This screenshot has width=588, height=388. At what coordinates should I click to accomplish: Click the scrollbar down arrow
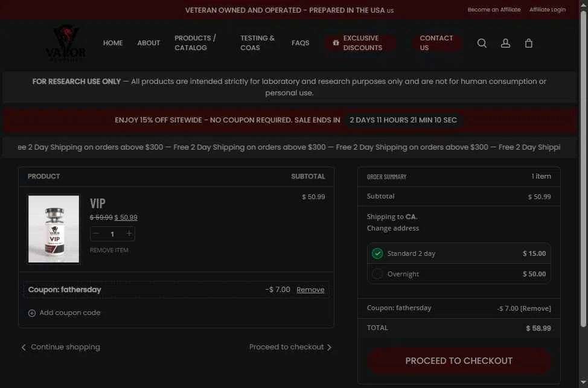click(583, 383)
